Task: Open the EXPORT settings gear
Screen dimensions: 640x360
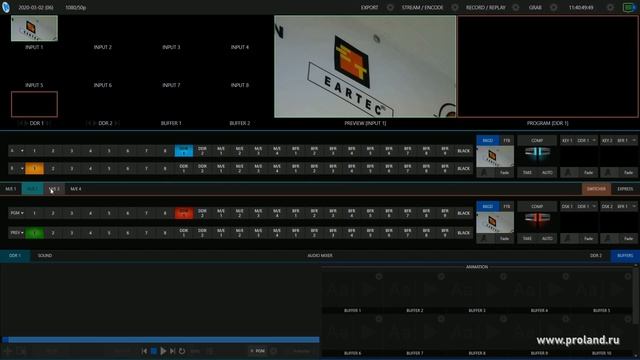Action: pos(390,7)
